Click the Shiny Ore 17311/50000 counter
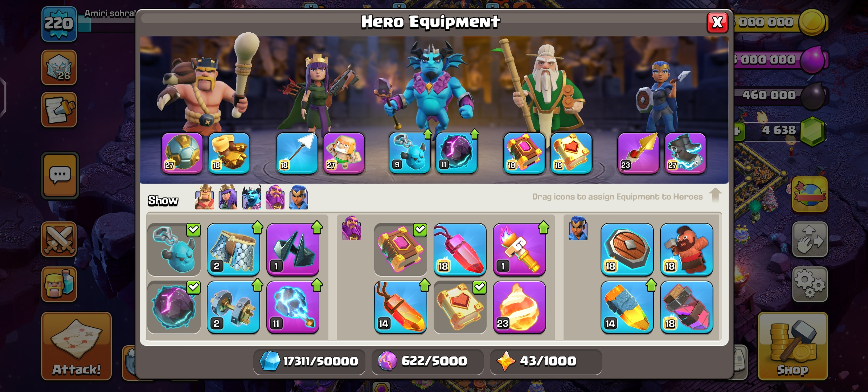Image resolution: width=868 pixels, height=392 pixels. pos(309,361)
